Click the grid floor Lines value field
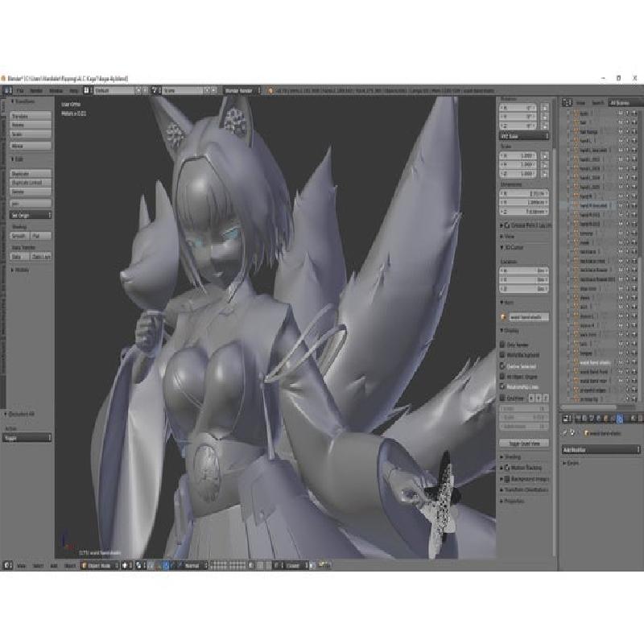 point(524,409)
